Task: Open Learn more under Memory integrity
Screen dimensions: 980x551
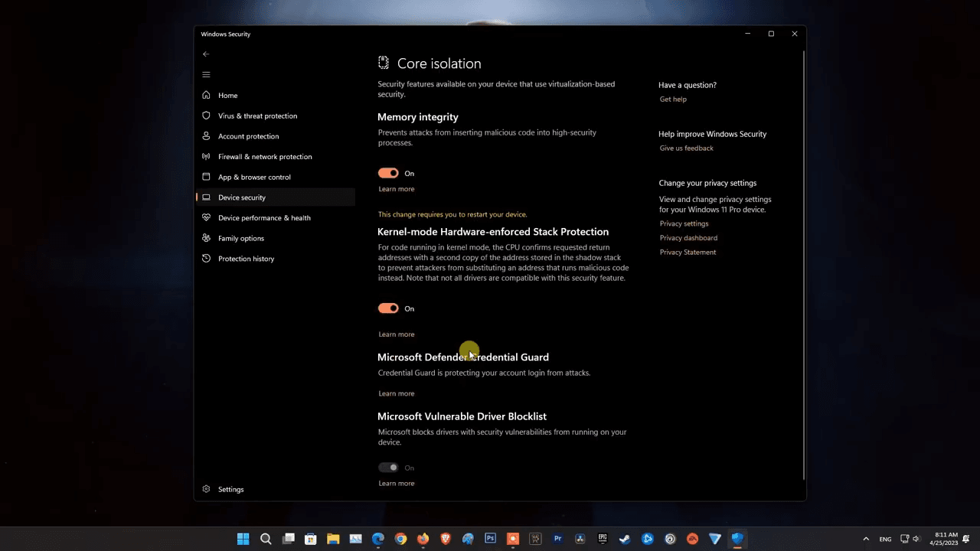Action: coord(396,189)
